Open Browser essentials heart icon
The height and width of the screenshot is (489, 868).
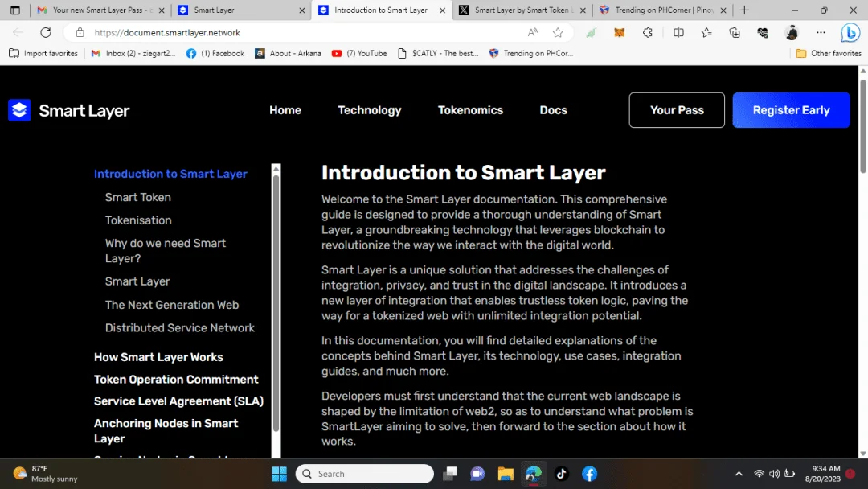coord(763,33)
